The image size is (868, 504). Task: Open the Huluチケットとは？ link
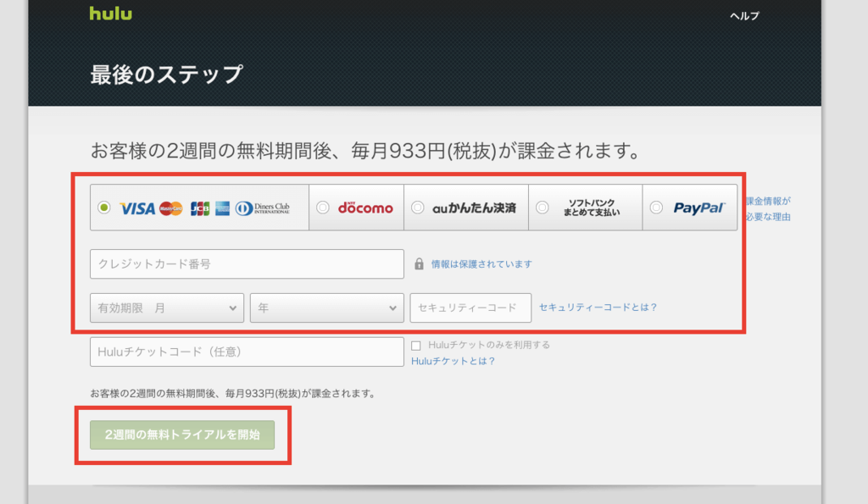(453, 361)
